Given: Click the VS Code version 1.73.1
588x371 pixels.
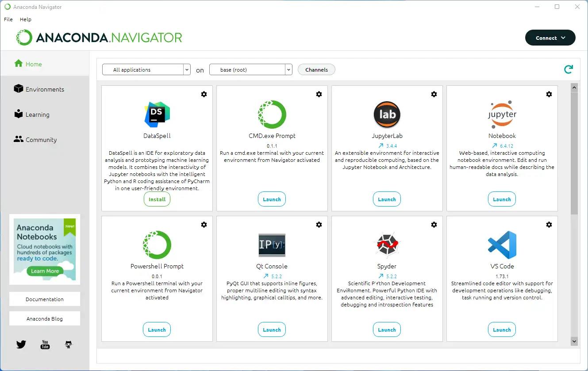Looking at the screenshot, I should click(x=502, y=276).
